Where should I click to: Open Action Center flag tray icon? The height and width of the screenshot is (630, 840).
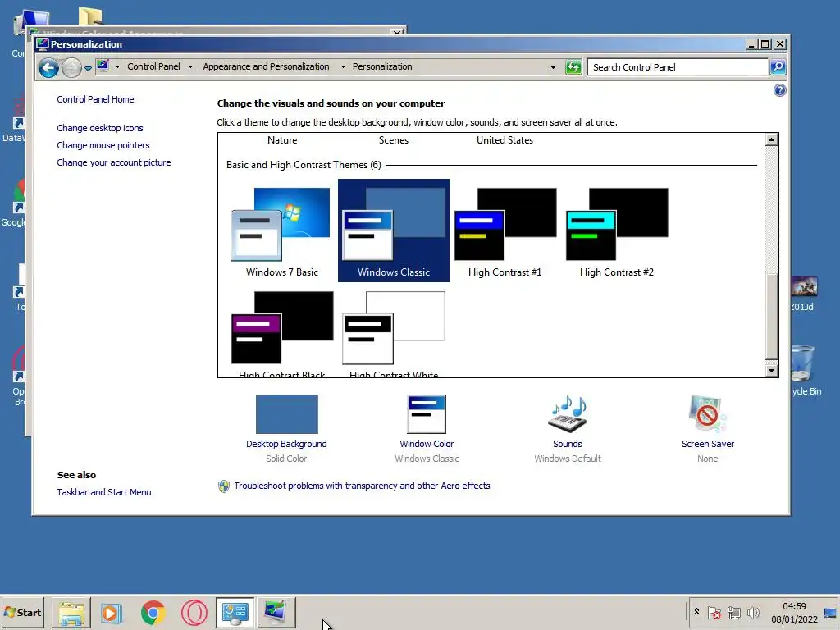pyautogui.click(x=714, y=612)
